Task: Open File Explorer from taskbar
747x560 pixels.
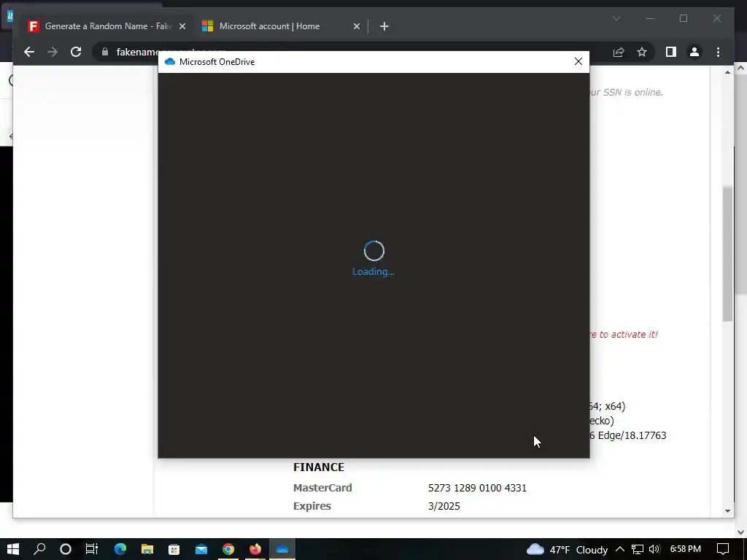Action: (147, 549)
